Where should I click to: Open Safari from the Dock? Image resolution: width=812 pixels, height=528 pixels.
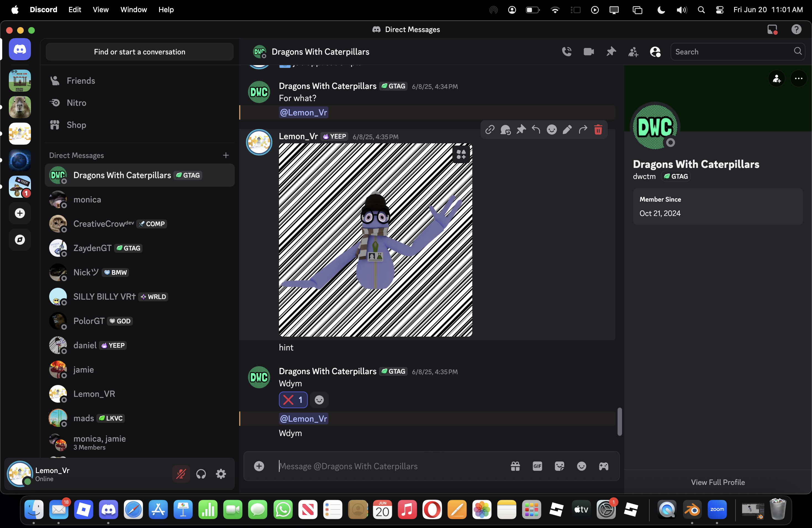[x=133, y=509]
